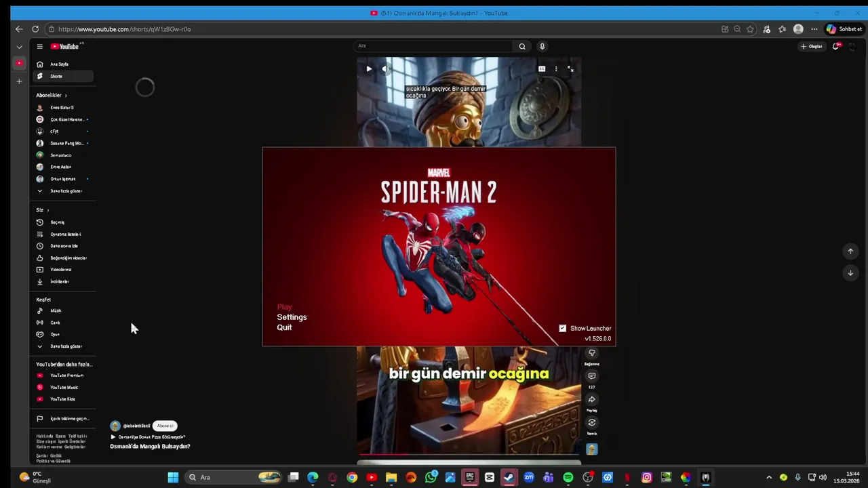Toggle captions CC on the Short
This screenshot has height=488, width=868.
point(542,68)
